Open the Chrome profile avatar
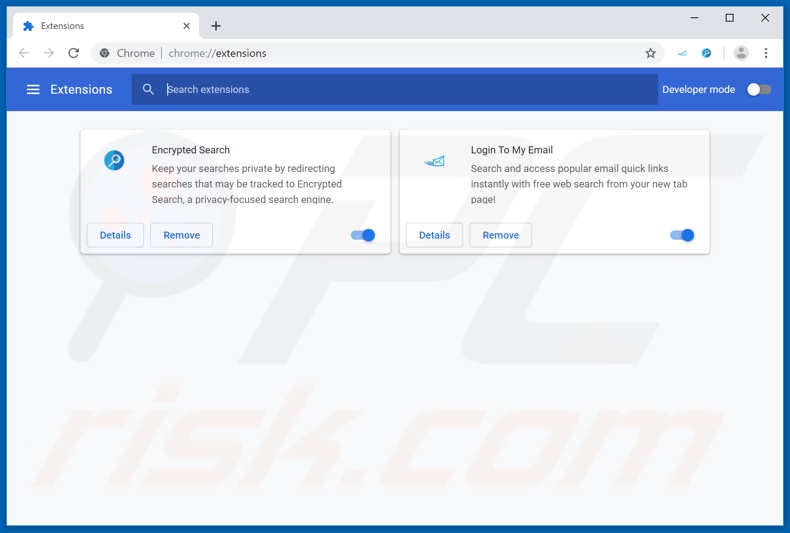The image size is (790, 533). (741, 53)
